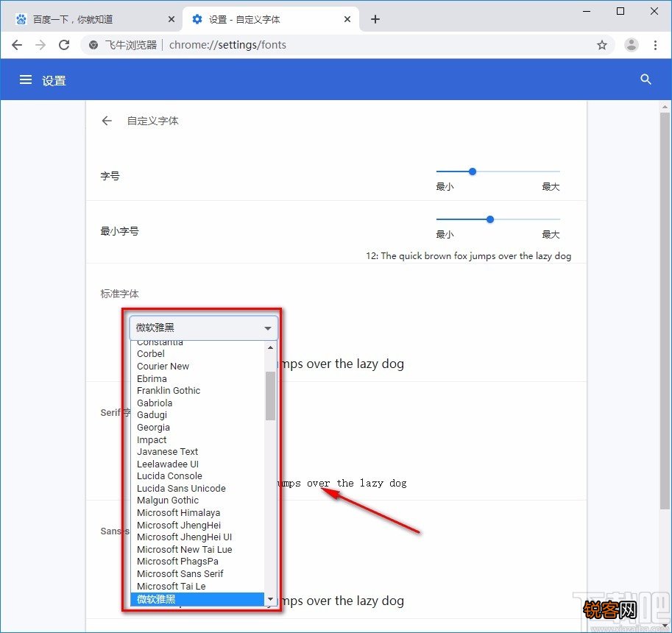
Task: Select Microsoft Himalaya font
Action: 197,513
